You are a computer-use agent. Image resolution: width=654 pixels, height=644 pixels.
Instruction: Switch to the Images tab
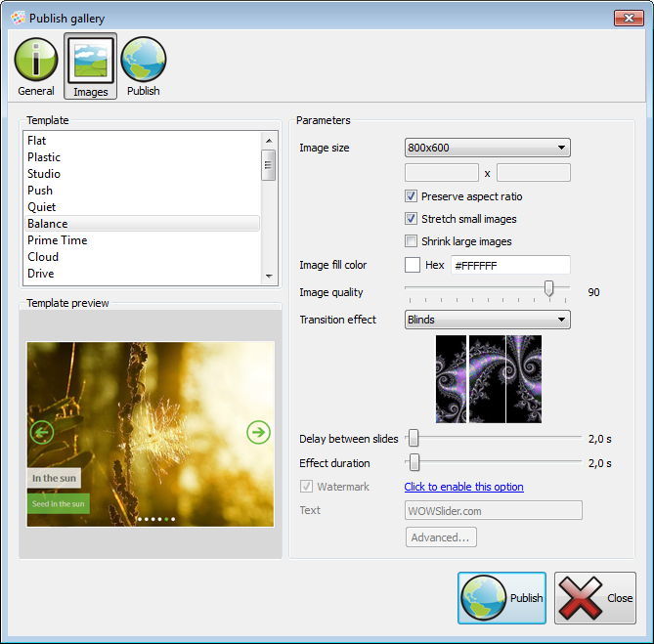[x=90, y=65]
